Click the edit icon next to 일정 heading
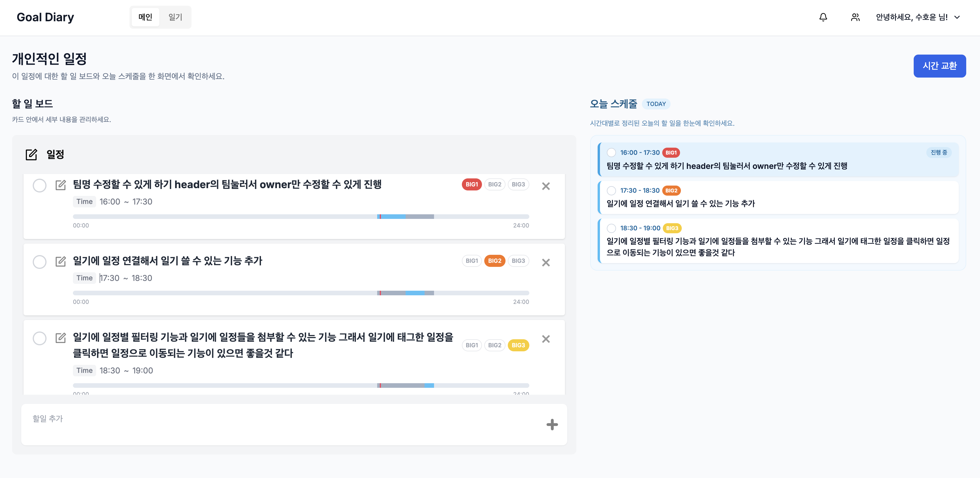980x478 pixels. [32, 154]
